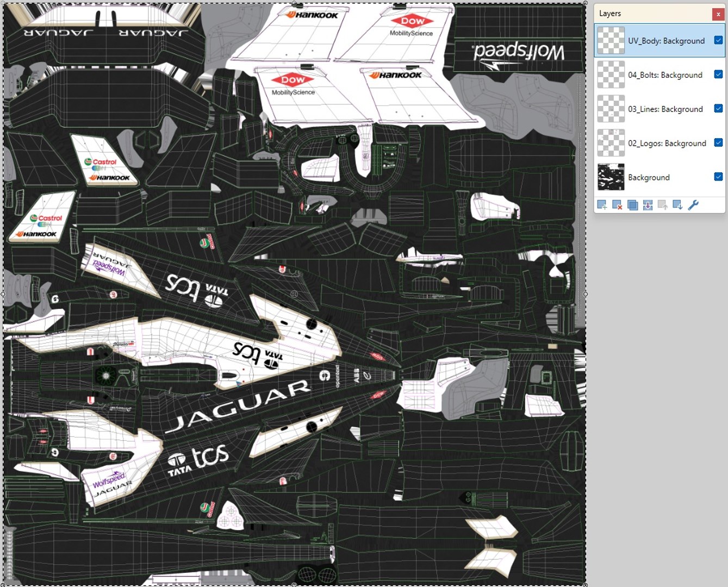Click 02_Logos layer thumbnail
This screenshot has width=728, height=587.
coord(611,143)
